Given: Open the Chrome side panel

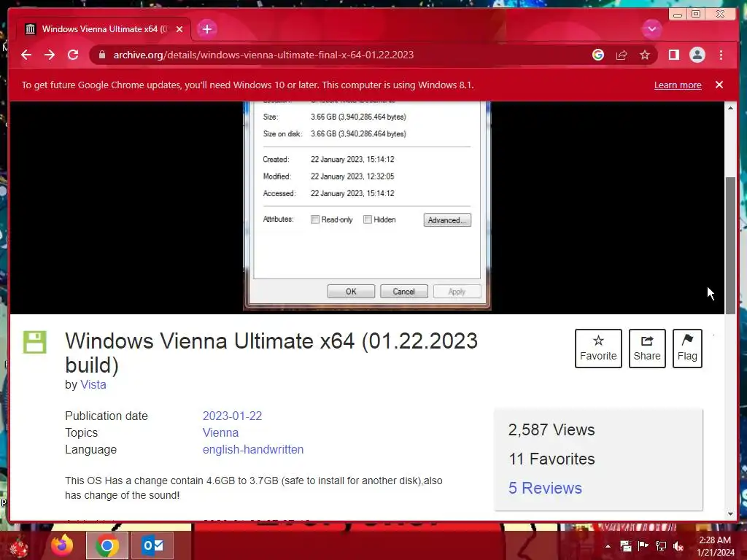Looking at the screenshot, I should click(673, 55).
